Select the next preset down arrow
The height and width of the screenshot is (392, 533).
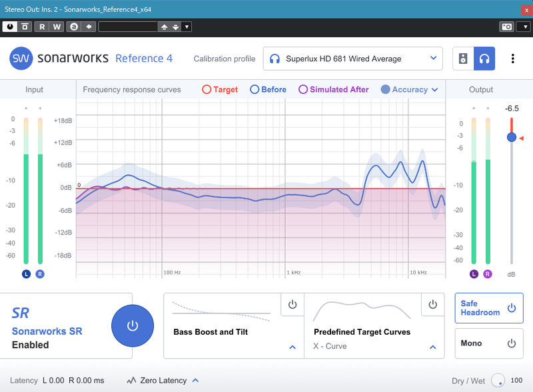(x=175, y=27)
